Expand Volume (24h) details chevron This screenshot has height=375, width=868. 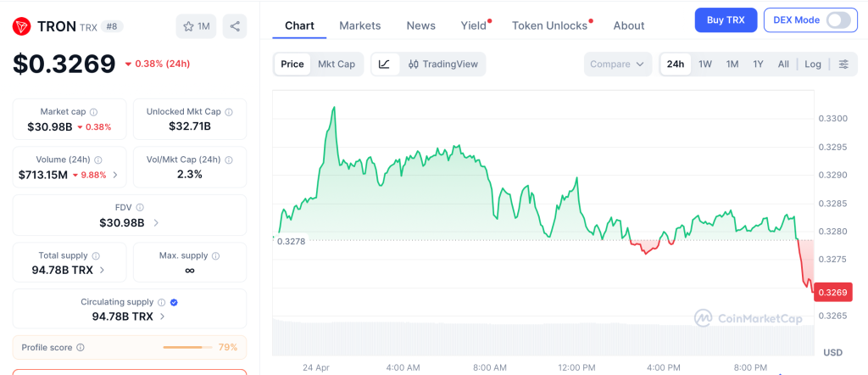coord(115,175)
